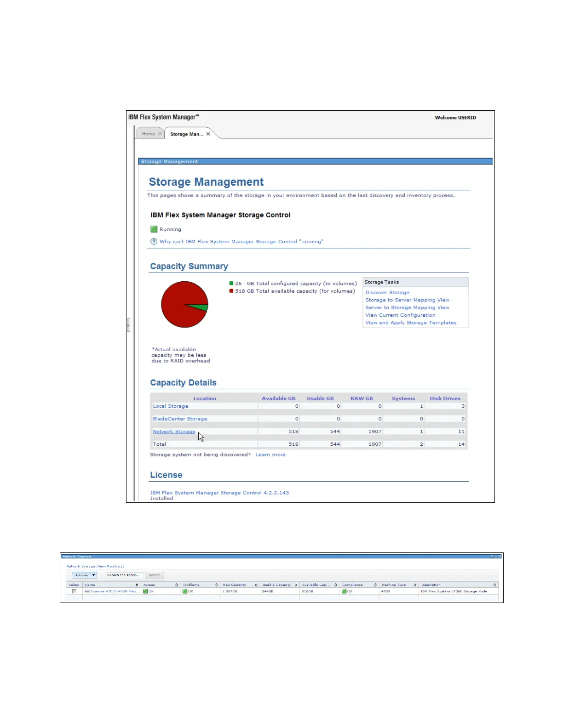The width and height of the screenshot is (563, 728).
Task: Open Network Storage (View Members) link
Action: coord(95,566)
